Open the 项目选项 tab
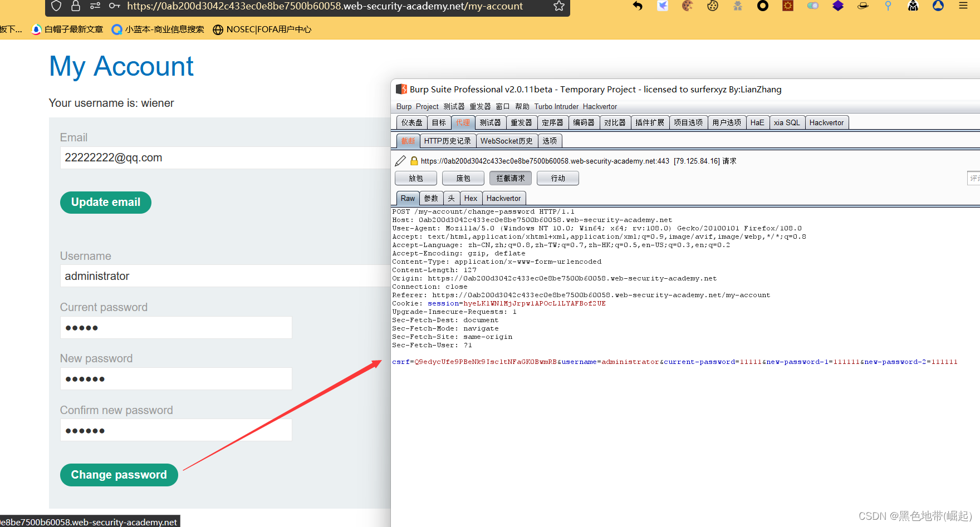980x527 pixels. coord(688,122)
